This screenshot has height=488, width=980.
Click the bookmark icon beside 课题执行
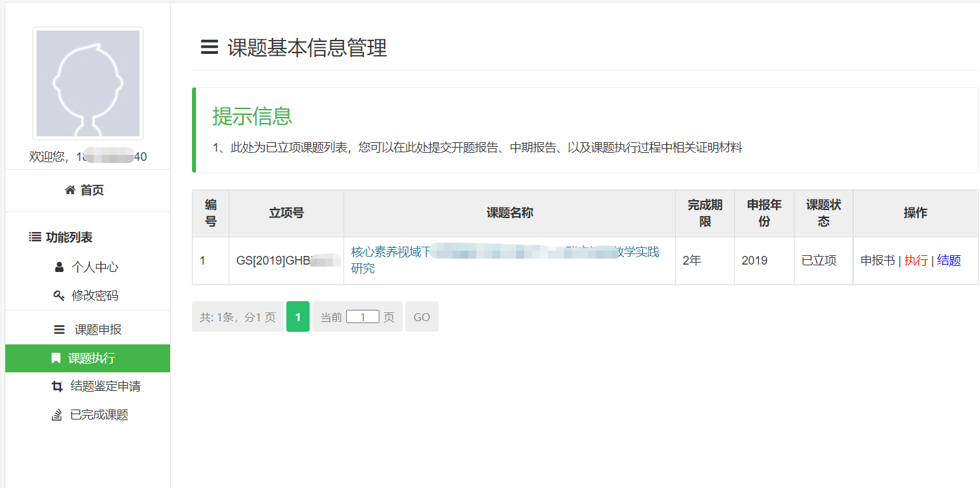point(56,358)
